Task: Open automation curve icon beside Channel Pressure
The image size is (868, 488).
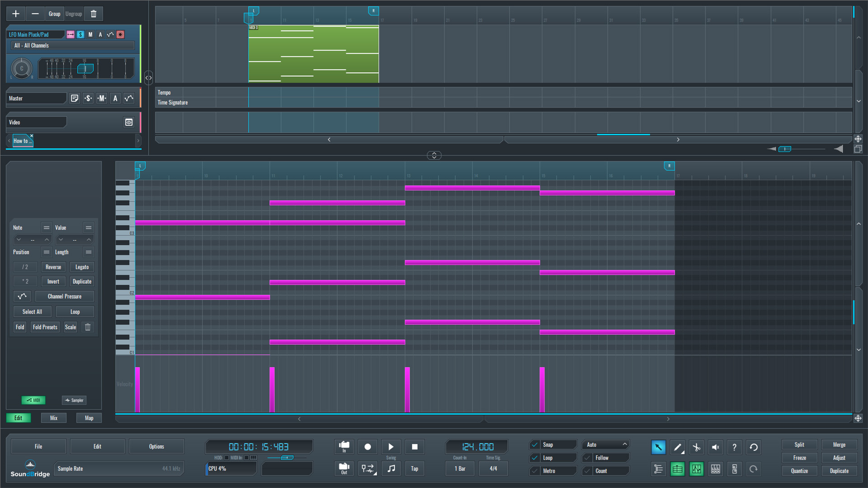Action: (x=22, y=296)
